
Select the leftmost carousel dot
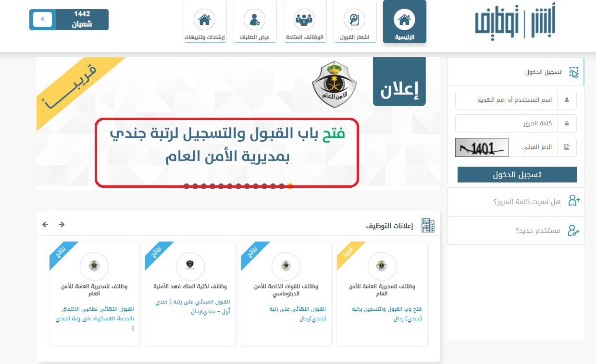(186, 186)
